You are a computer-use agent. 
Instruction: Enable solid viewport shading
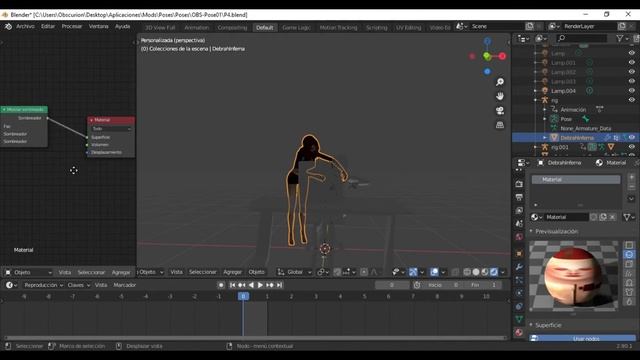[x=476, y=272]
